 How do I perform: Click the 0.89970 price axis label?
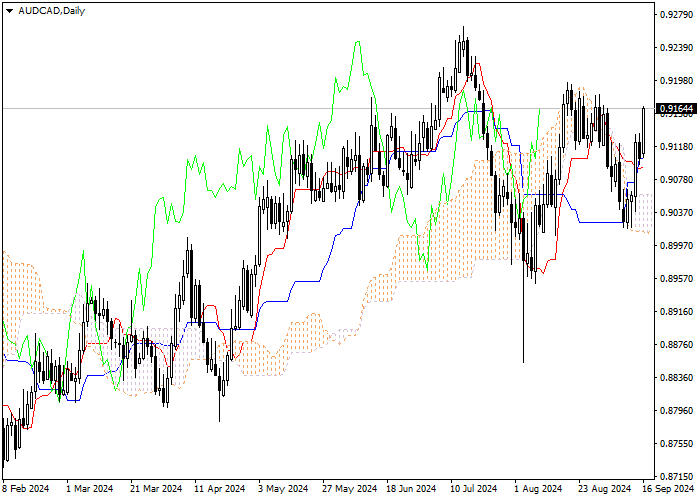click(676, 246)
